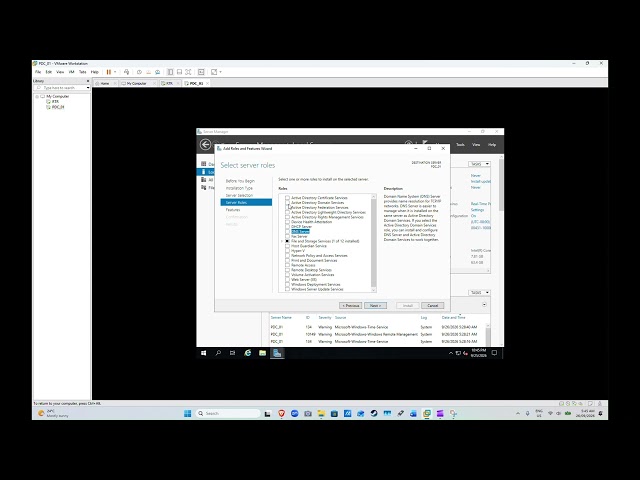Show hidden icons in guest tray
The width and height of the screenshot is (640, 480).
[451, 353]
